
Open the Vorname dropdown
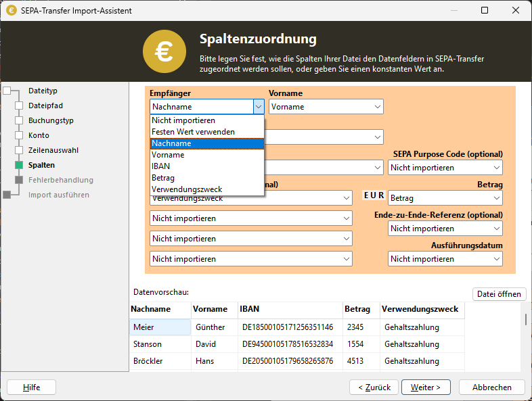(x=326, y=107)
